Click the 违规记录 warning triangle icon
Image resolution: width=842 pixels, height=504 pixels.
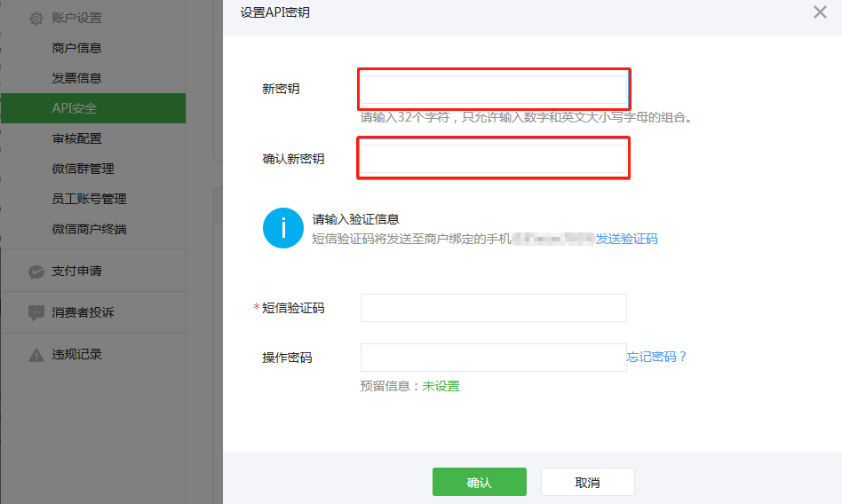coord(36,355)
